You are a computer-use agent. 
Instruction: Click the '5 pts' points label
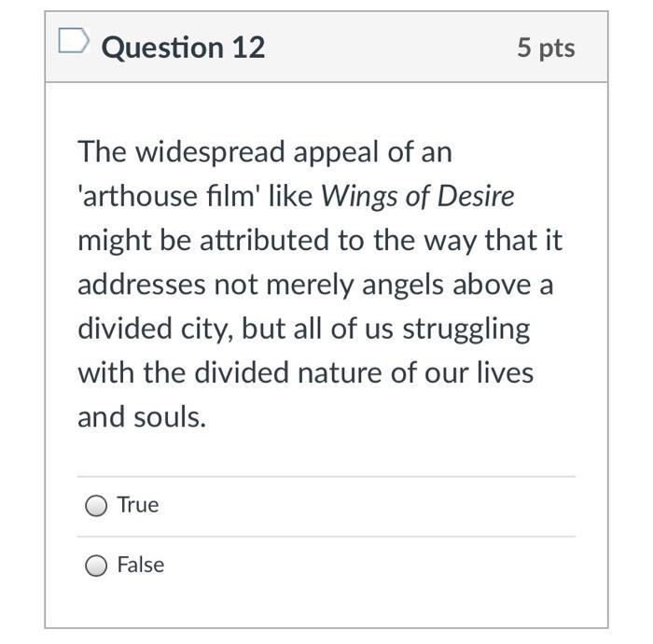click(x=547, y=48)
